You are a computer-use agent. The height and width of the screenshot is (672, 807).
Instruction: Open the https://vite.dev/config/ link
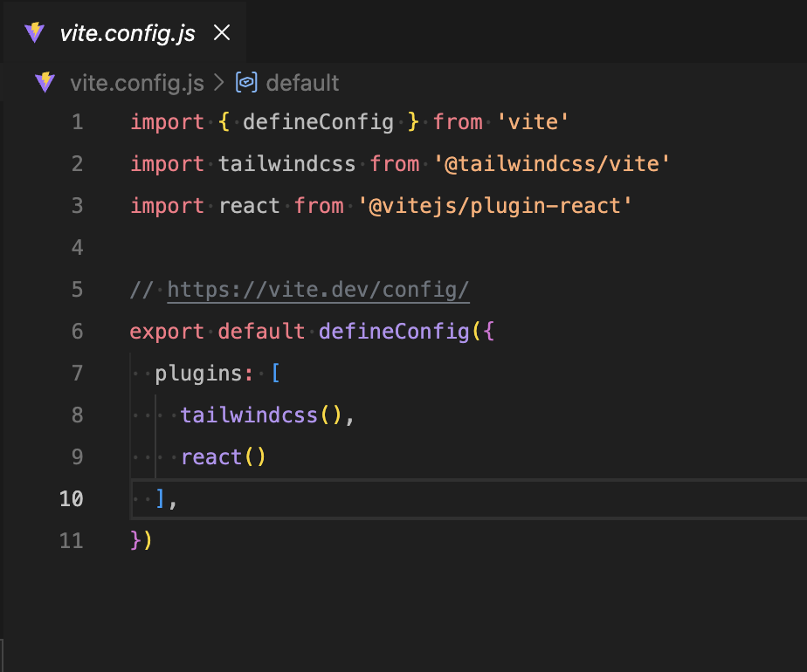pos(318,290)
